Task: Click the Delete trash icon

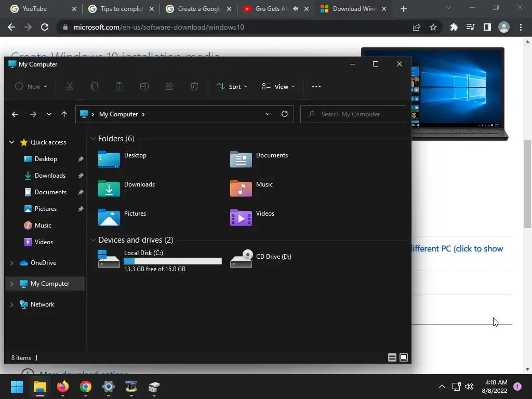Action: (x=194, y=87)
